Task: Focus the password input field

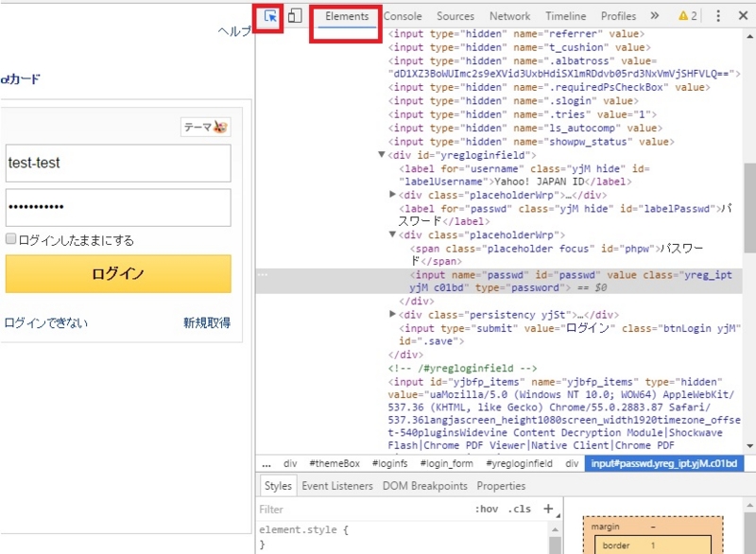Action: [x=118, y=207]
